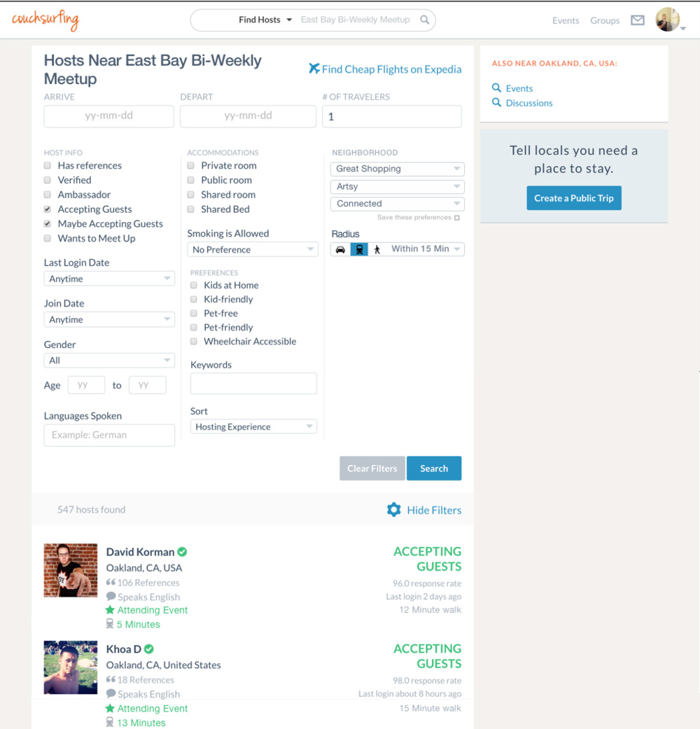Click the search magnifier in top bar
This screenshot has height=729, width=700.
click(x=424, y=20)
